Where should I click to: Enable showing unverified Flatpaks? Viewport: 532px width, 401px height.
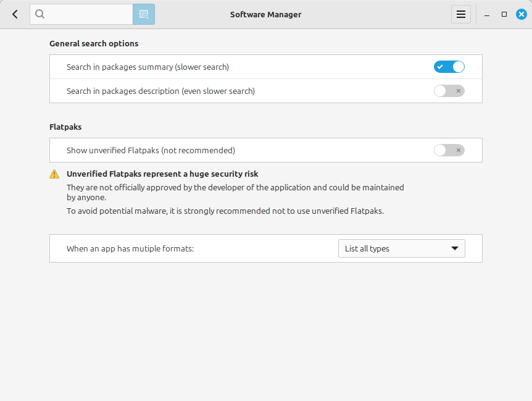click(x=449, y=150)
